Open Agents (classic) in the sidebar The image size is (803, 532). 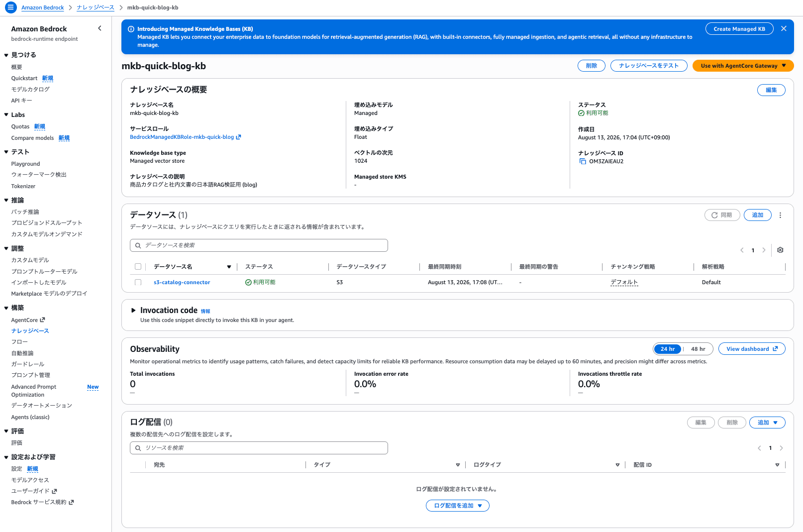click(x=30, y=417)
